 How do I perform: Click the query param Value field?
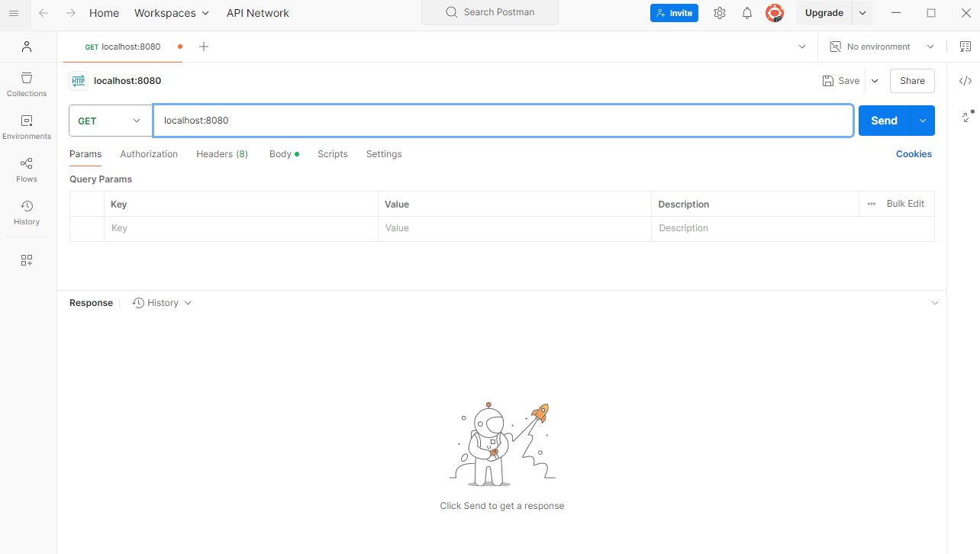point(514,228)
